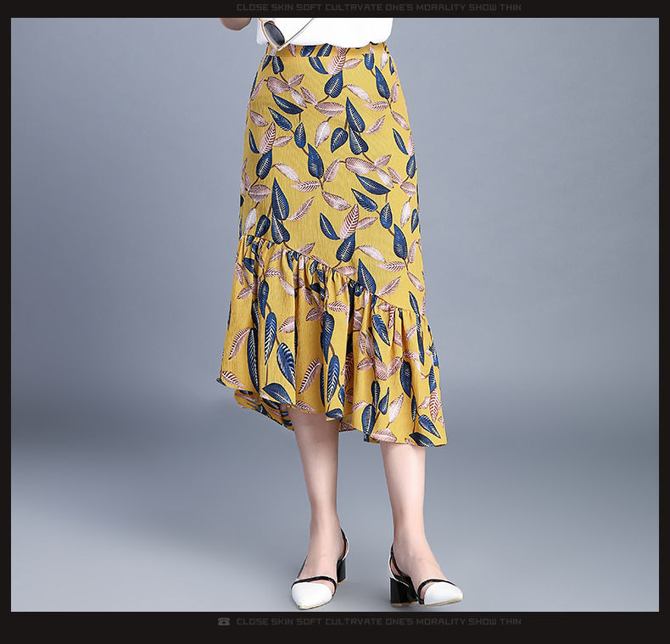Viewport: 670px width, 644px height.
Task: Click the black footer bar below the slogan
Action: [335, 636]
